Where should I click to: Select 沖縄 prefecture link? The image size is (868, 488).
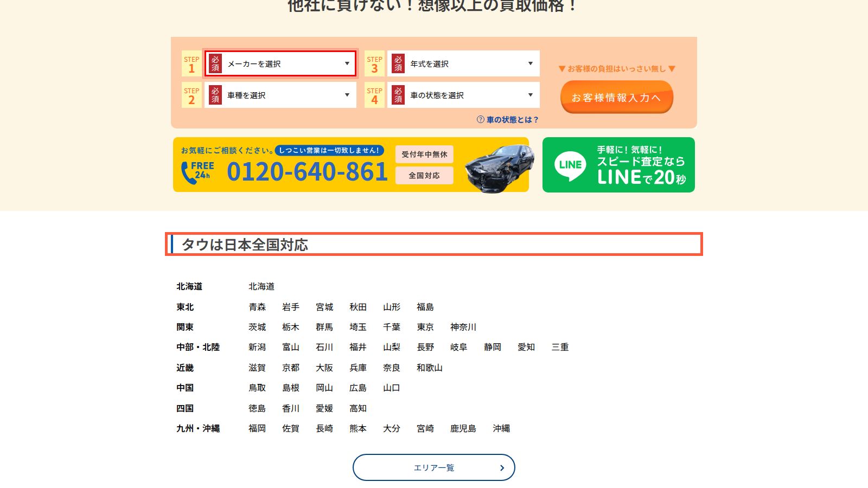tap(501, 428)
